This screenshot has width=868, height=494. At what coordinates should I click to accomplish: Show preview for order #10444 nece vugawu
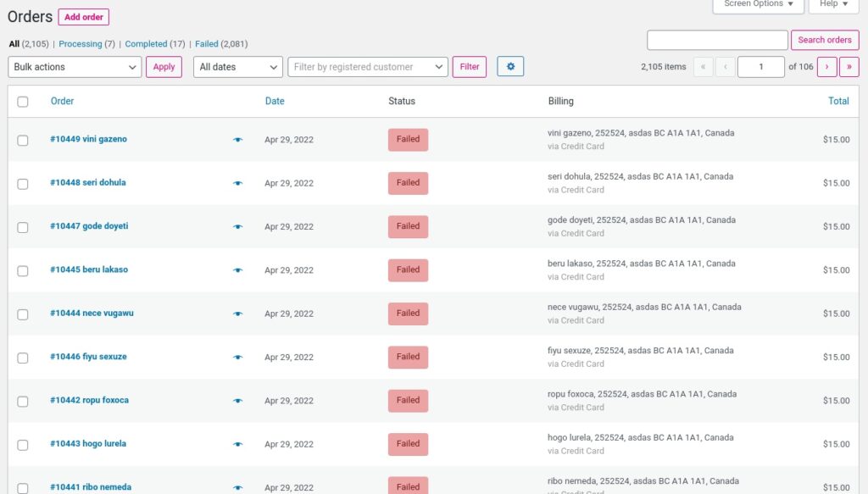237,314
